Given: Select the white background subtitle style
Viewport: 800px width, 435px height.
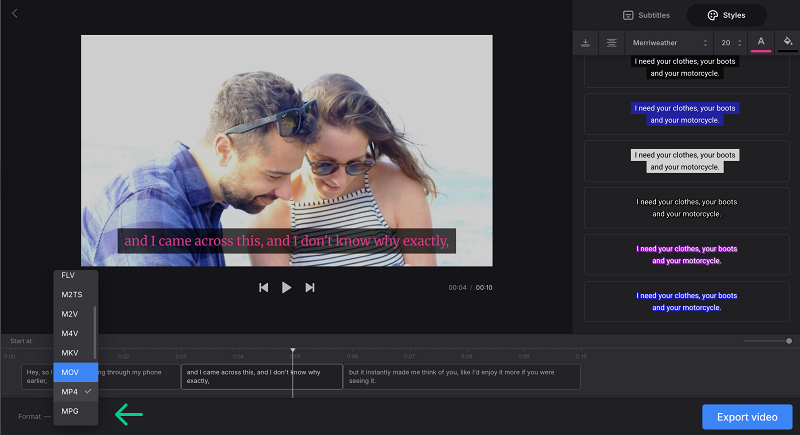Looking at the screenshot, I should coord(686,161).
